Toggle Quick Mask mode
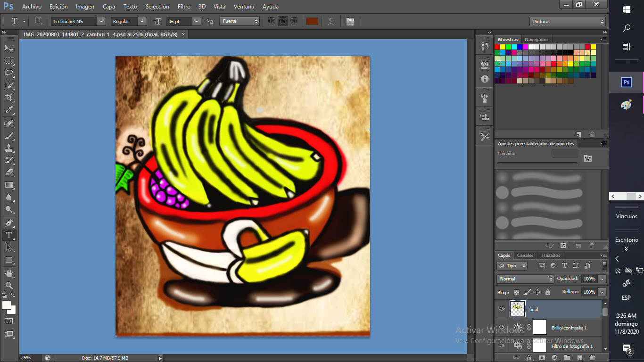Viewport: 644px width, 362px height. click(9, 321)
